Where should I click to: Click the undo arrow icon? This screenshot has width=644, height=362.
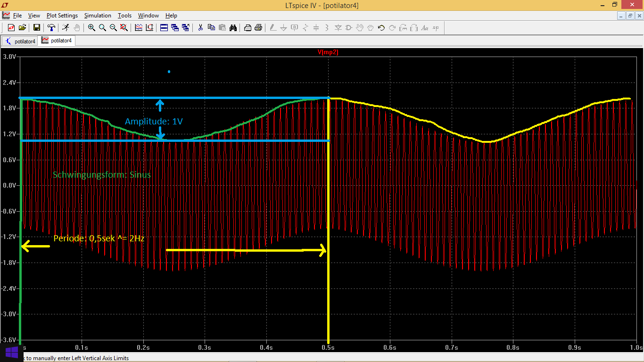click(381, 28)
